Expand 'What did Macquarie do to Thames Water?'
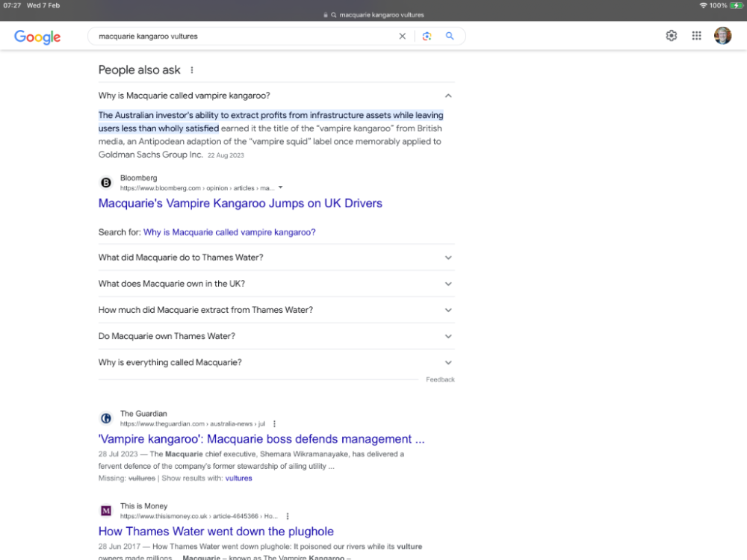 (448, 258)
